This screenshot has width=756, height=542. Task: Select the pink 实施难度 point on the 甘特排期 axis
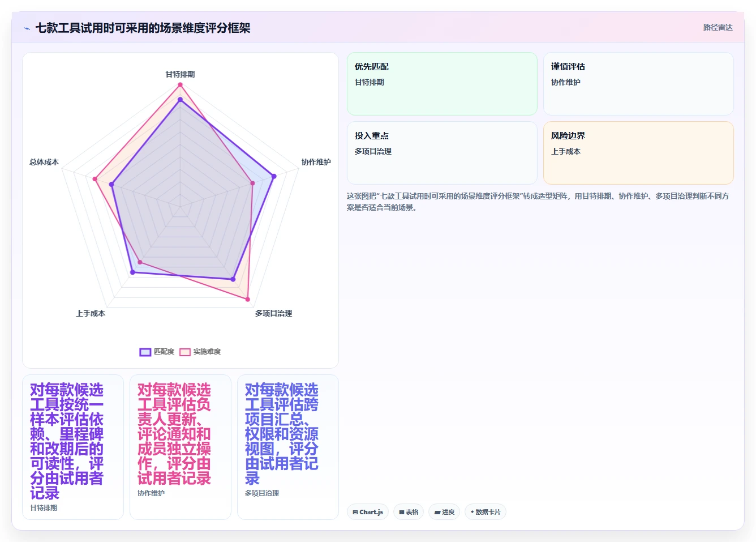click(x=180, y=85)
